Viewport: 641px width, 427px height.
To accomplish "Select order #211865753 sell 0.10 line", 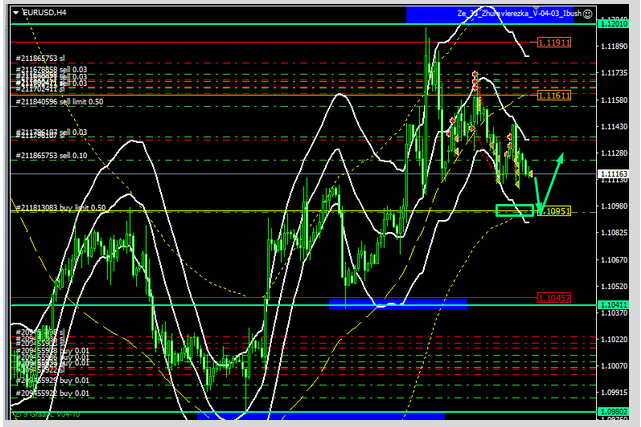I will point(52,156).
